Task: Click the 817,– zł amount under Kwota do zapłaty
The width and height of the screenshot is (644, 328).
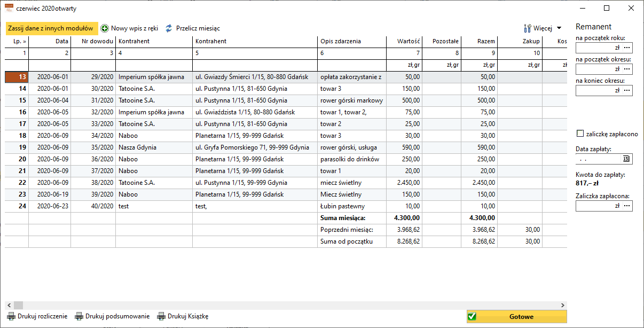Action: point(587,183)
